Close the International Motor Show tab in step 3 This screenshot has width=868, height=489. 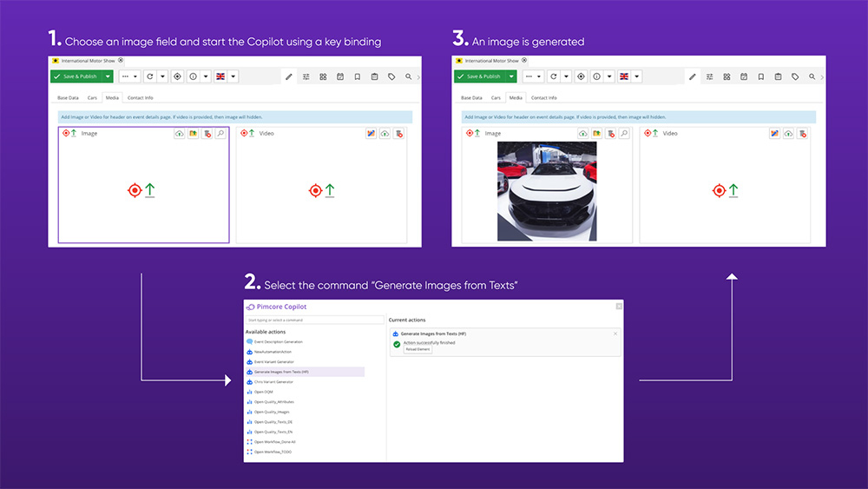click(x=524, y=60)
